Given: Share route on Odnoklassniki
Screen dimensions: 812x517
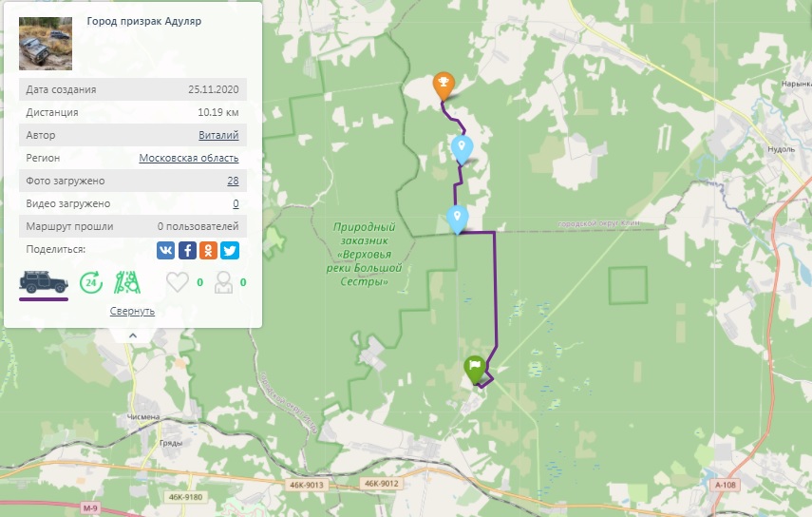Looking at the screenshot, I should tap(208, 250).
